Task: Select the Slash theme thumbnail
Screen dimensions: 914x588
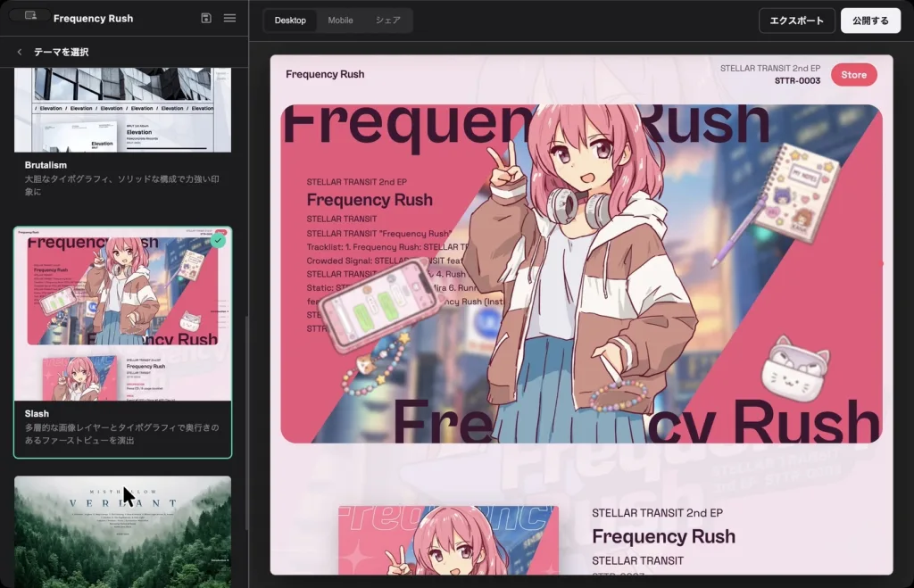Action: (x=122, y=314)
